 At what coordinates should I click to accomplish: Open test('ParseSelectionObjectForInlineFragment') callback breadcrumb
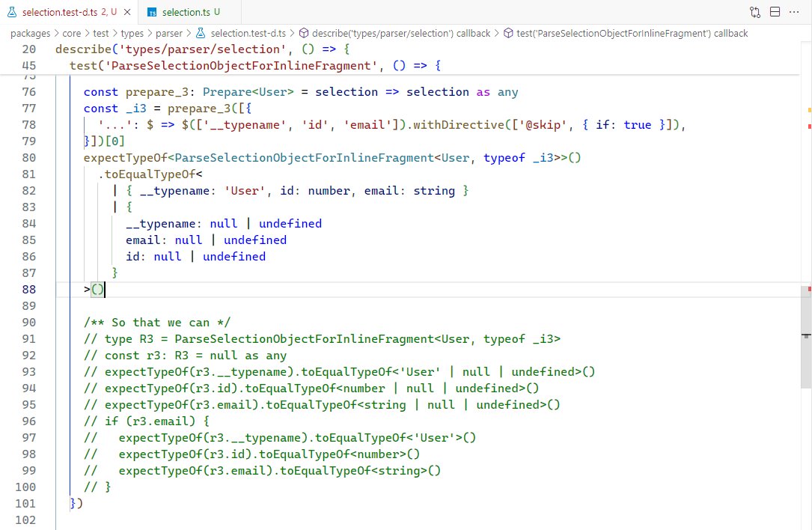632,33
